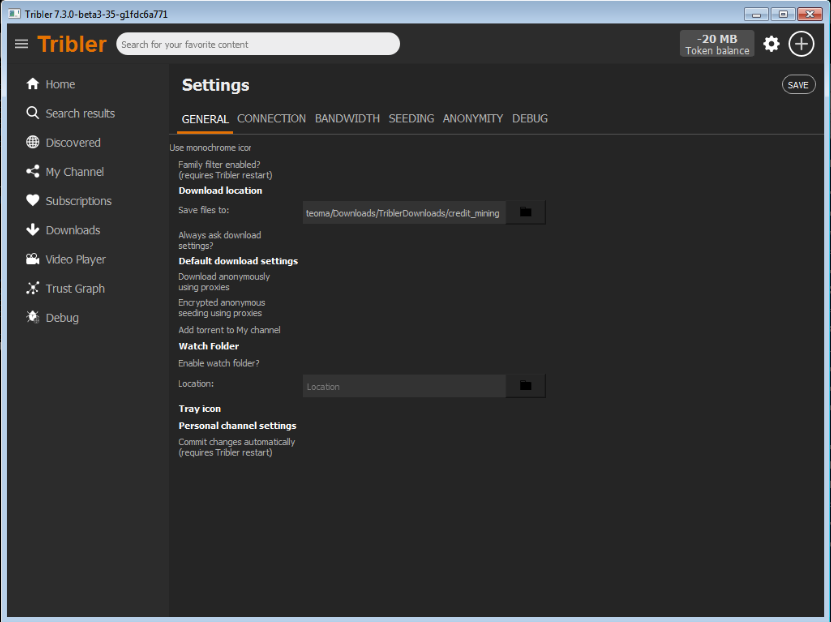Screen dimensions: 831x622
Task: Open the Trust Graph via its icon
Action: pyautogui.click(x=31, y=287)
